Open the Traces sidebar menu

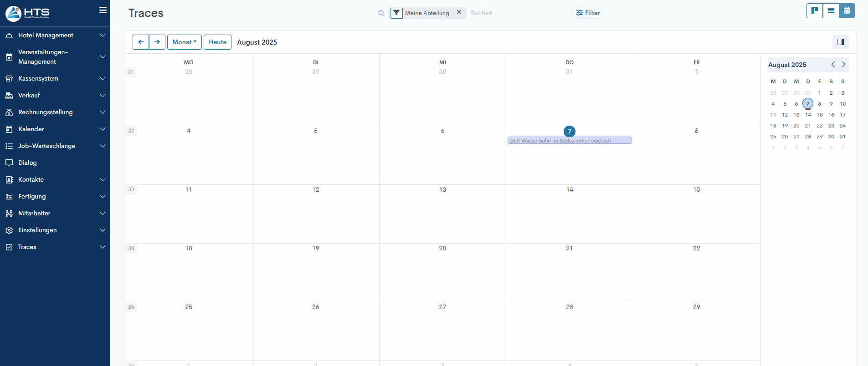pos(55,247)
